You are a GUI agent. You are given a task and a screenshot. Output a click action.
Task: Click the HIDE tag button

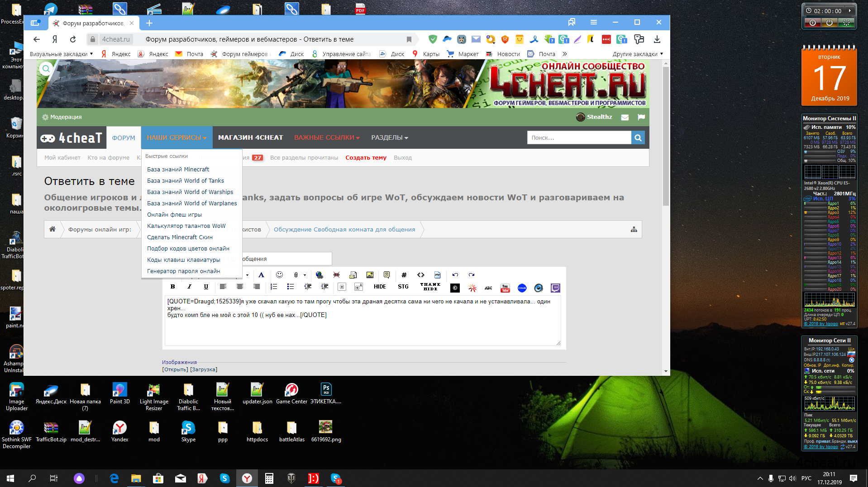[x=380, y=287]
